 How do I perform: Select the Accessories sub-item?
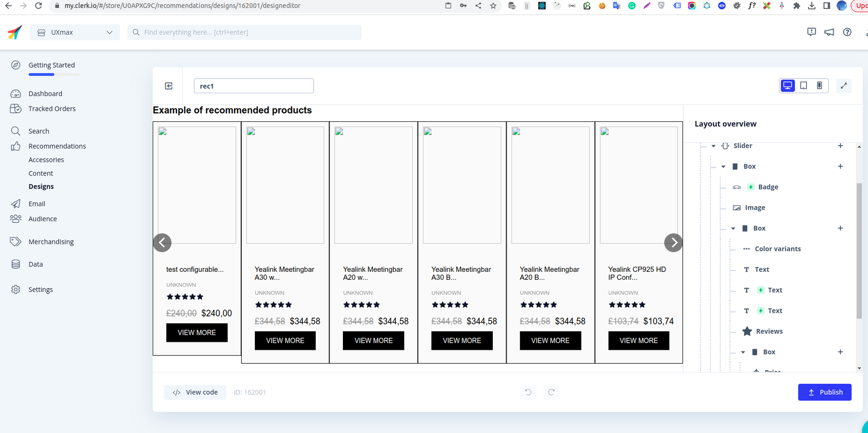click(46, 160)
